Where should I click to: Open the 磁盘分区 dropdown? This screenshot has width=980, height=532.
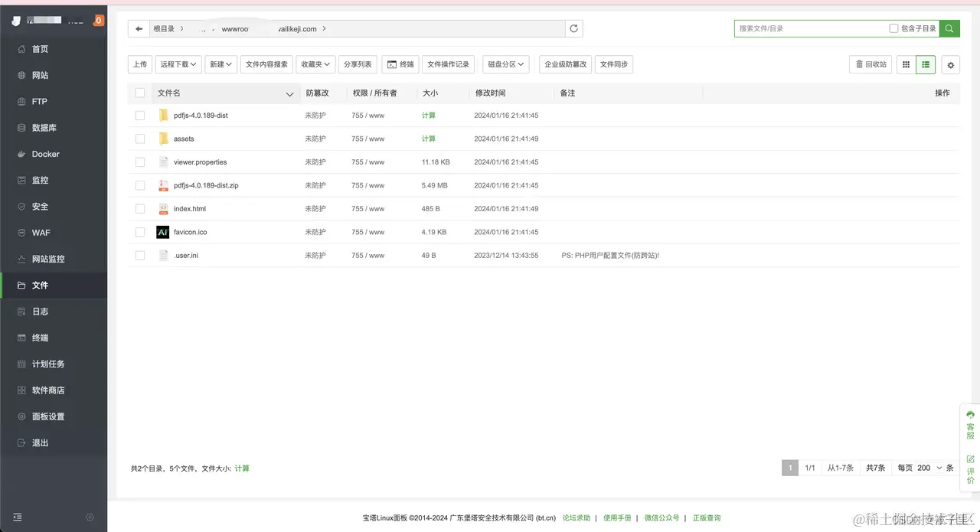point(505,64)
